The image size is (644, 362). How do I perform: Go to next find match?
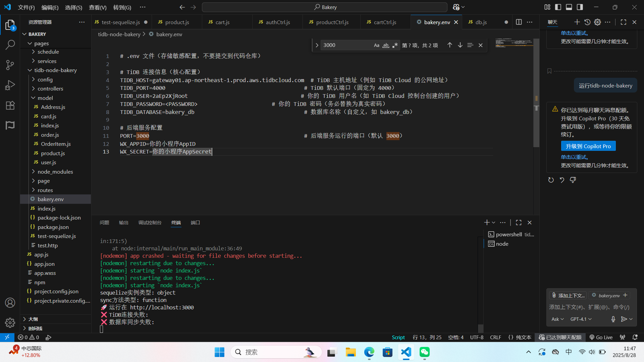pos(460,45)
